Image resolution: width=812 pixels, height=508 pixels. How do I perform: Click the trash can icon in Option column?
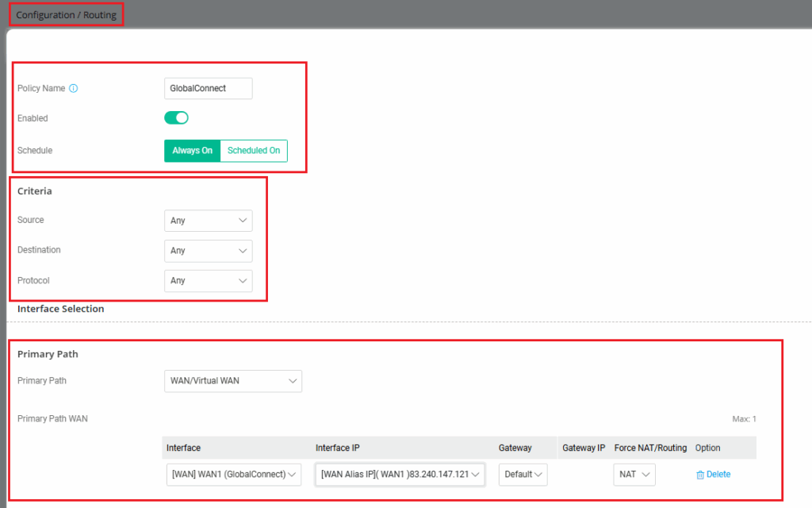[700, 475]
